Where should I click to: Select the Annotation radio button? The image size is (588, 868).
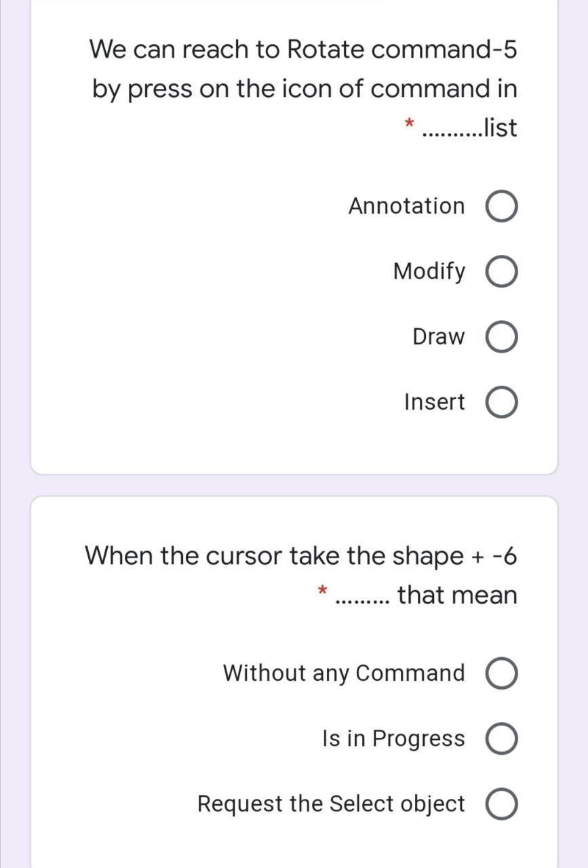coord(502,206)
